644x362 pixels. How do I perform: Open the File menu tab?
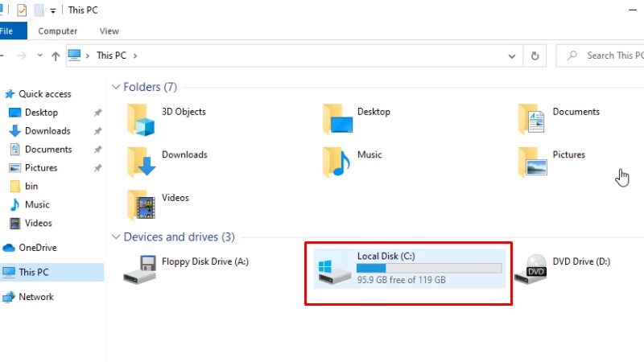[12, 31]
